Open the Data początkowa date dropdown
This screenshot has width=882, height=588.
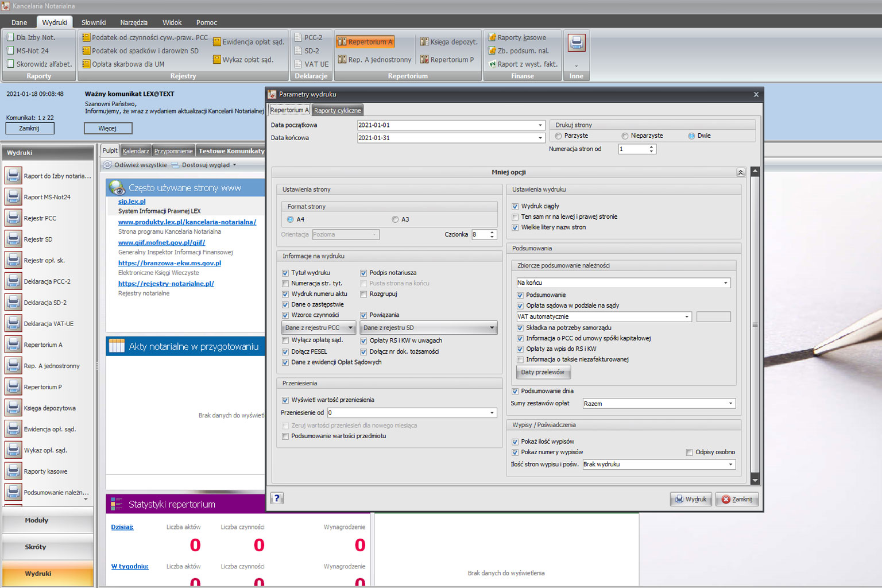click(540, 125)
